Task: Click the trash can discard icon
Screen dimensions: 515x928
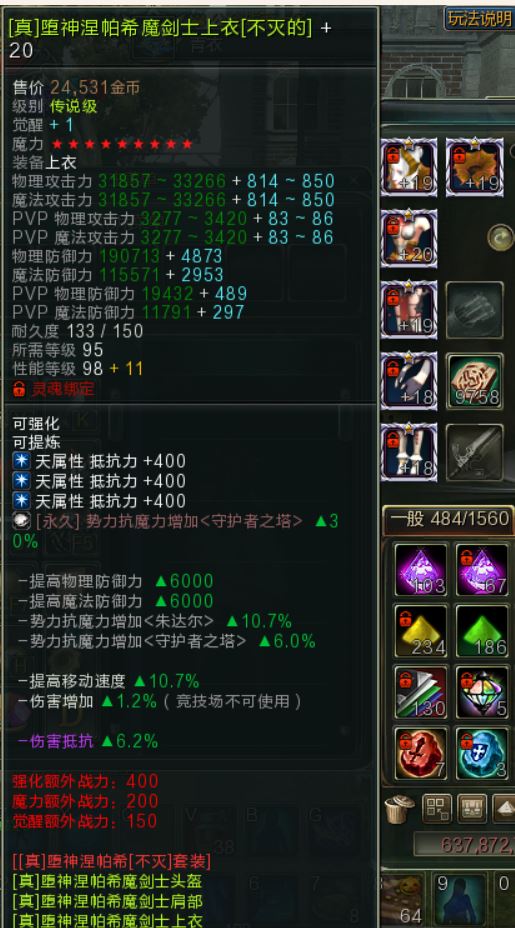Action: tap(400, 808)
